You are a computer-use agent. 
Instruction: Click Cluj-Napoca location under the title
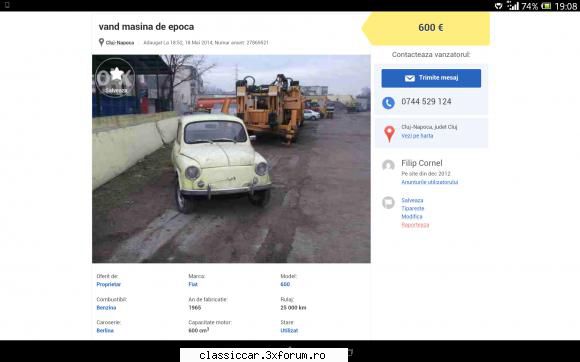[x=120, y=43]
